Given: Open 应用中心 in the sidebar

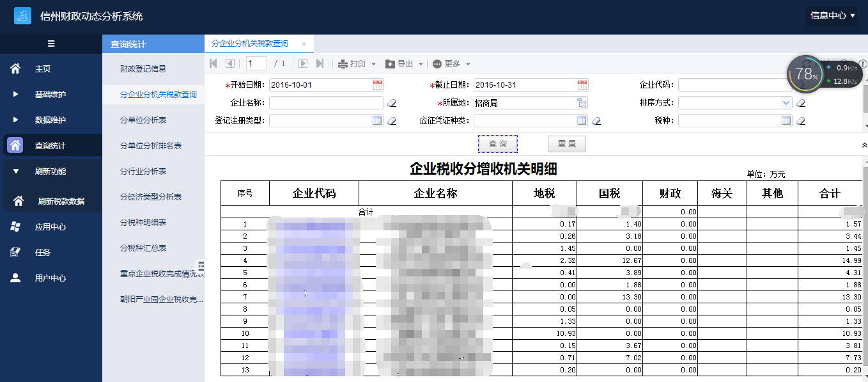Looking at the screenshot, I should 50,227.
